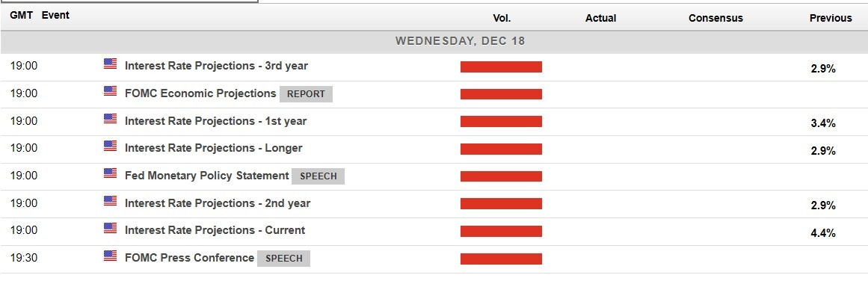Click US flag next to FOMC Economic Projections
868x281 pixels.
[110, 91]
